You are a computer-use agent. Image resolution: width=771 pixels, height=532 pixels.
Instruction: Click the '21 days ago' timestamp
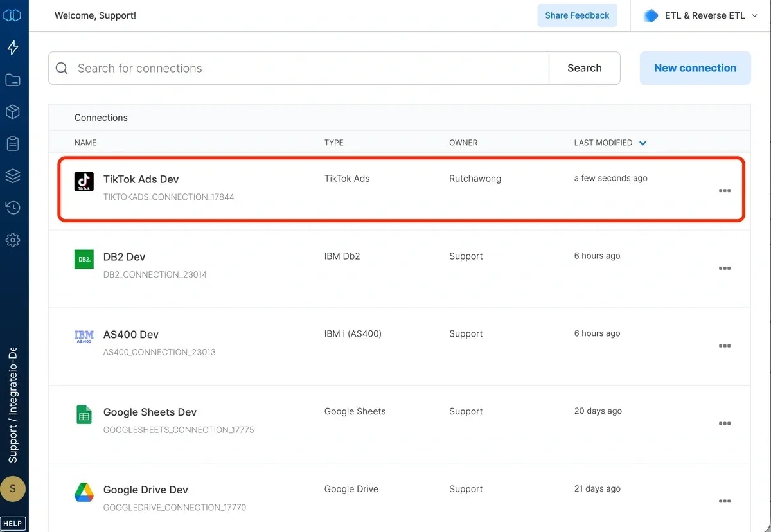pos(597,489)
